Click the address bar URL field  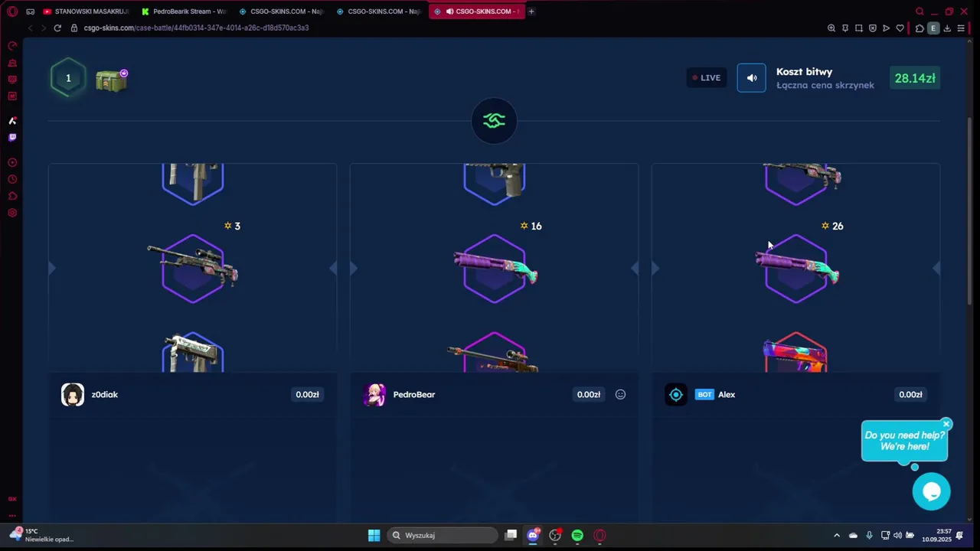pos(444,28)
